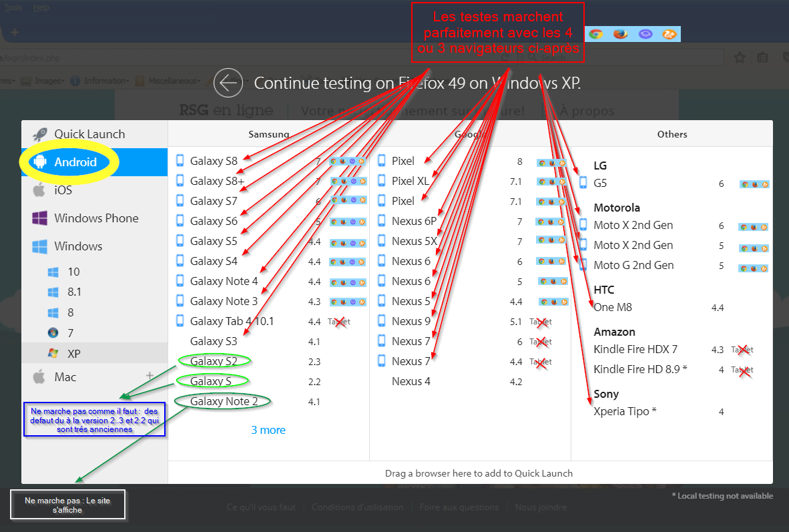Choose Windows Phone platform
The height and width of the screenshot is (532, 789).
tap(95, 218)
